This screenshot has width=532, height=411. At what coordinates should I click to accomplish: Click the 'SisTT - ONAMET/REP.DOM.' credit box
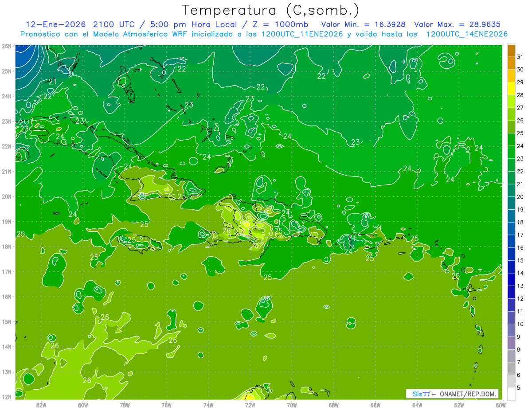click(x=452, y=394)
